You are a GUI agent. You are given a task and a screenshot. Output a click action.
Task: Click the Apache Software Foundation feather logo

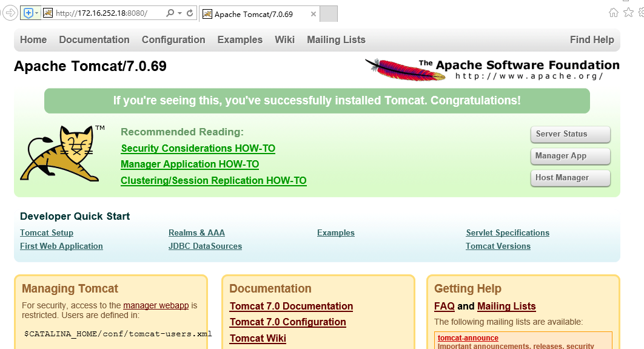492,69
